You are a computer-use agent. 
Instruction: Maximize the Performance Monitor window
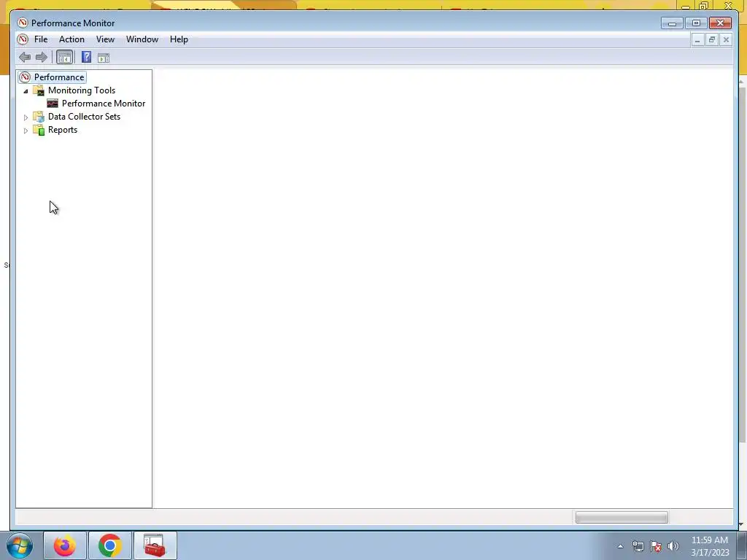[696, 23]
